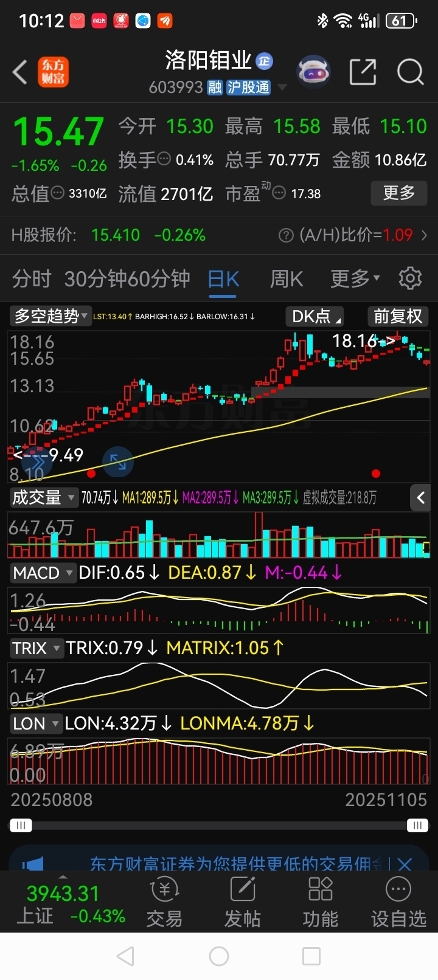Collapse the side panel arrow by volume
The image size is (438, 980).
click(421, 497)
